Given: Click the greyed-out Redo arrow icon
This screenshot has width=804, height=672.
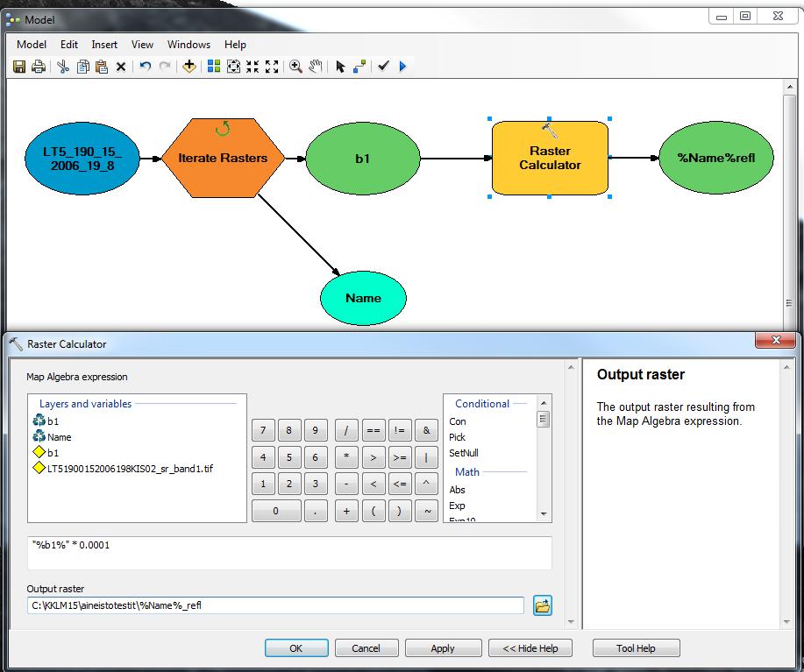Looking at the screenshot, I should pyautogui.click(x=165, y=67).
